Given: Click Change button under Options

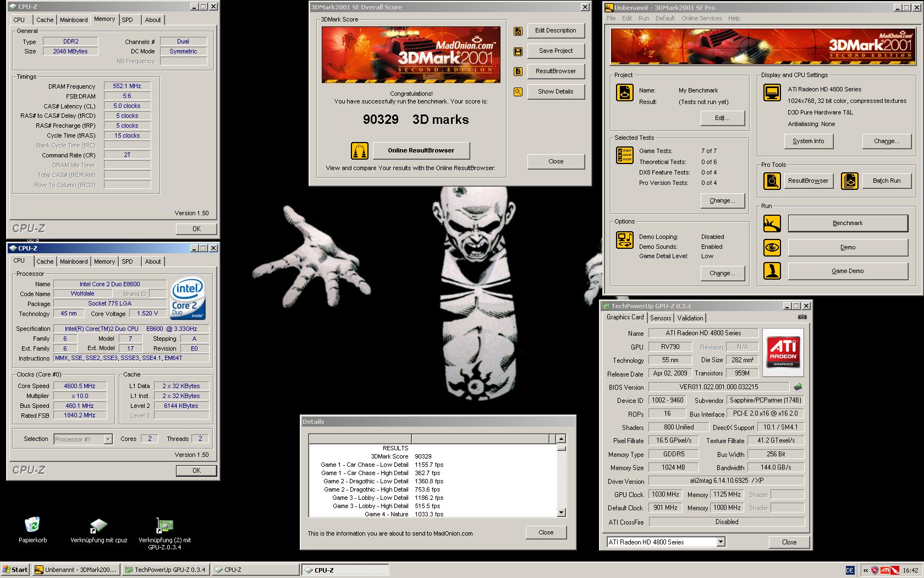Looking at the screenshot, I should [x=722, y=274].
